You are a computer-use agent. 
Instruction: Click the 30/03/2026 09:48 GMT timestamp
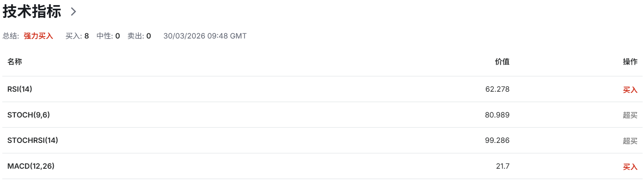205,36
